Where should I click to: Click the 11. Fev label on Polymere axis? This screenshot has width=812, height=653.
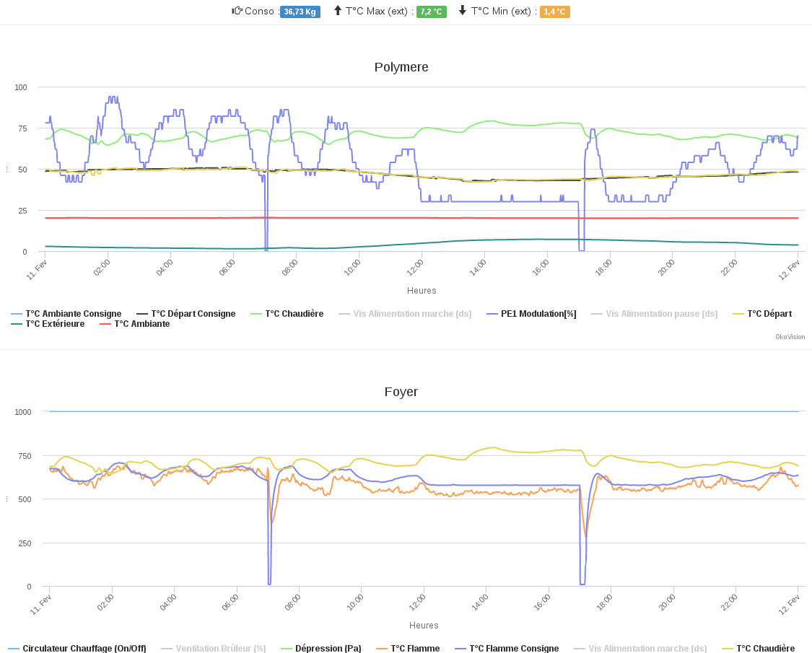[x=38, y=269]
